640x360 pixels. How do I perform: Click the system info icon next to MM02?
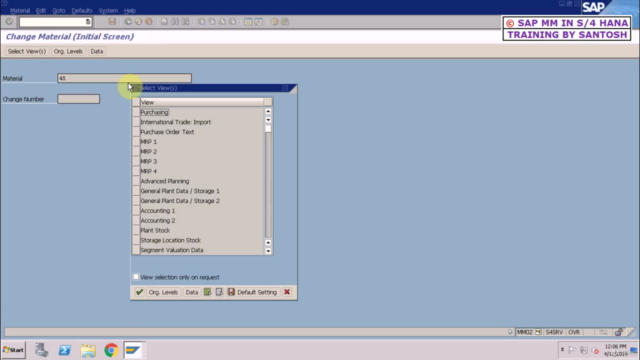538,332
